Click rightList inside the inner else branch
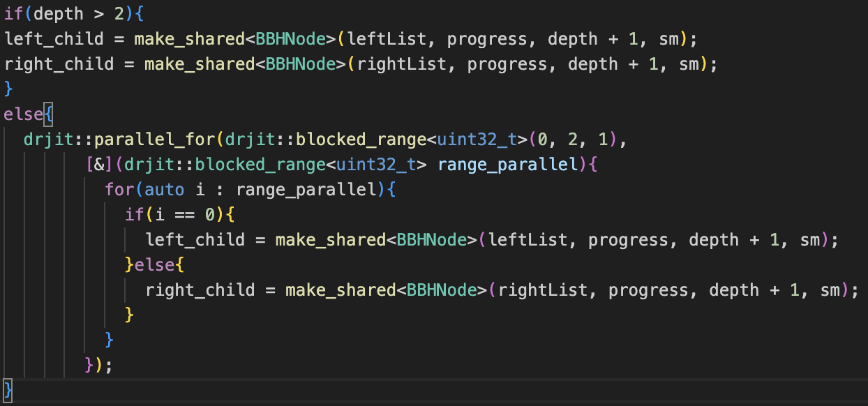 point(544,290)
